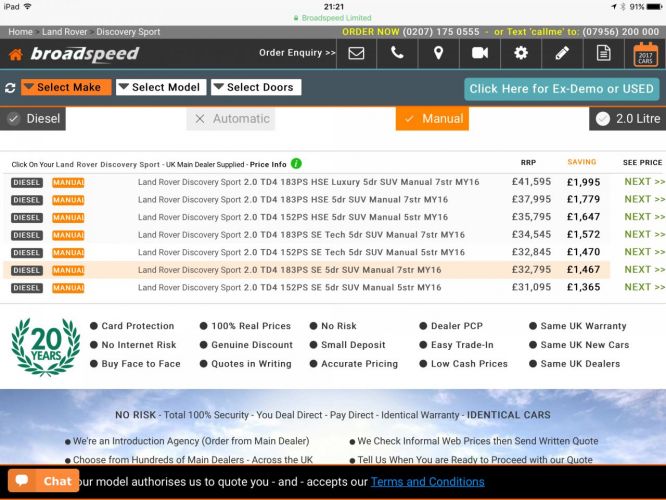Click the Genuine Discount bullet text

(x=252, y=345)
